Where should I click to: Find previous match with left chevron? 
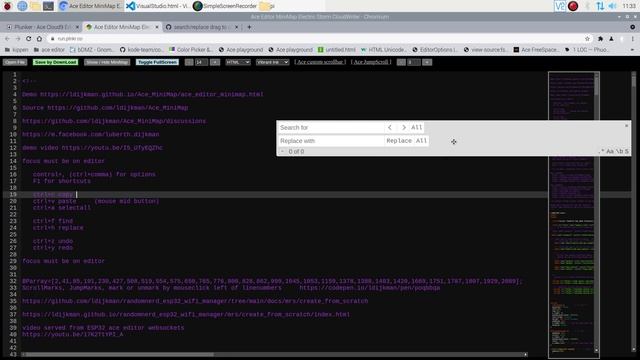pyautogui.click(x=390, y=127)
